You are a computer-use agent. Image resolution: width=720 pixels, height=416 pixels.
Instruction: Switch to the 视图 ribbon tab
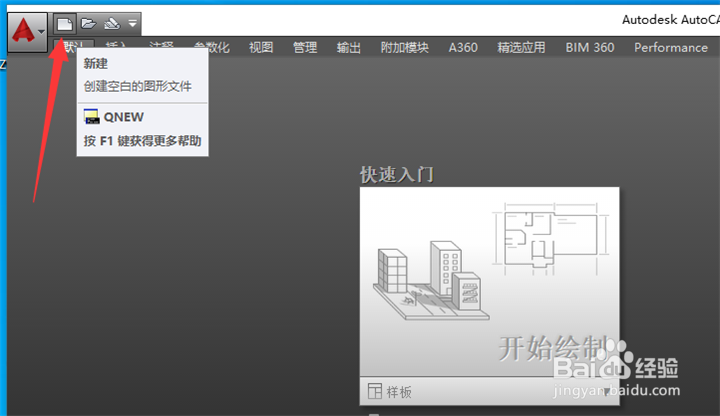pos(261,47)
